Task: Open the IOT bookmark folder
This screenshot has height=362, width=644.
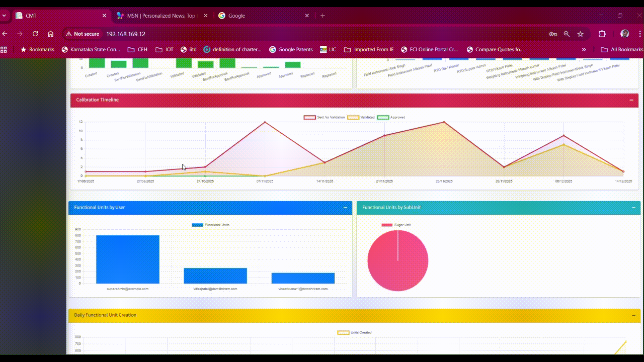Action: [165, 49]
